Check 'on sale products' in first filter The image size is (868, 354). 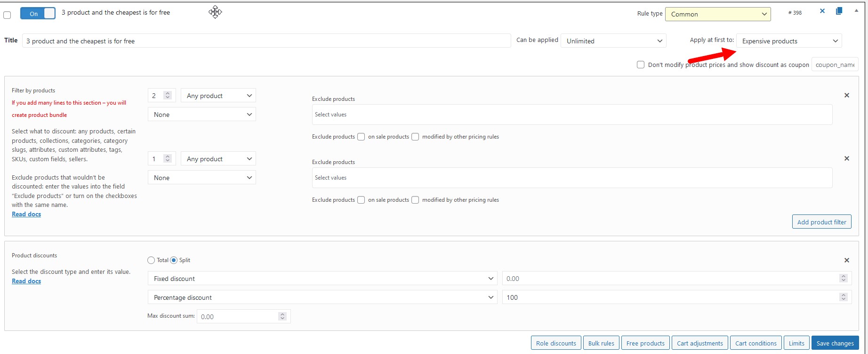click(x=361, y=137)
